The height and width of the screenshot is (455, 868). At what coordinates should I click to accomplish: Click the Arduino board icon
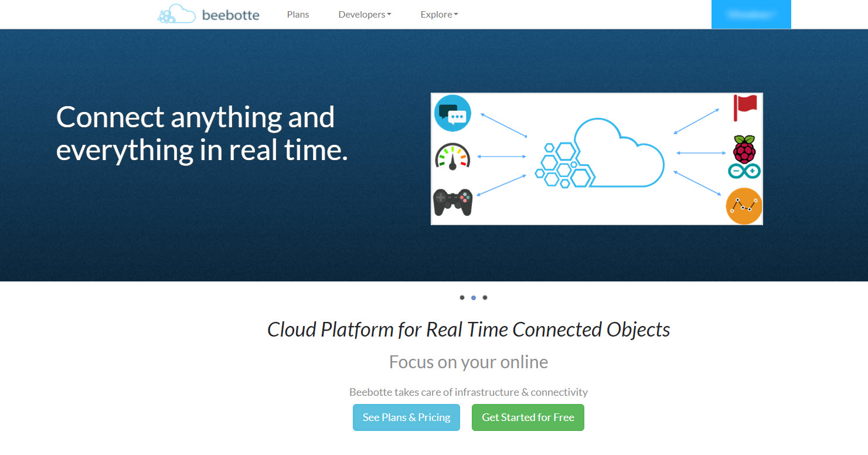(744, 172)
